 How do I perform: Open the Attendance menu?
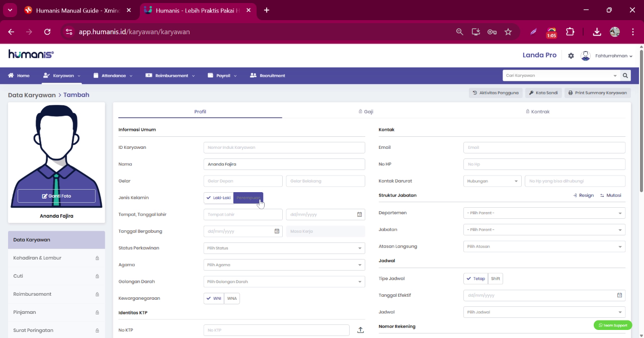[x=113, y=75]
